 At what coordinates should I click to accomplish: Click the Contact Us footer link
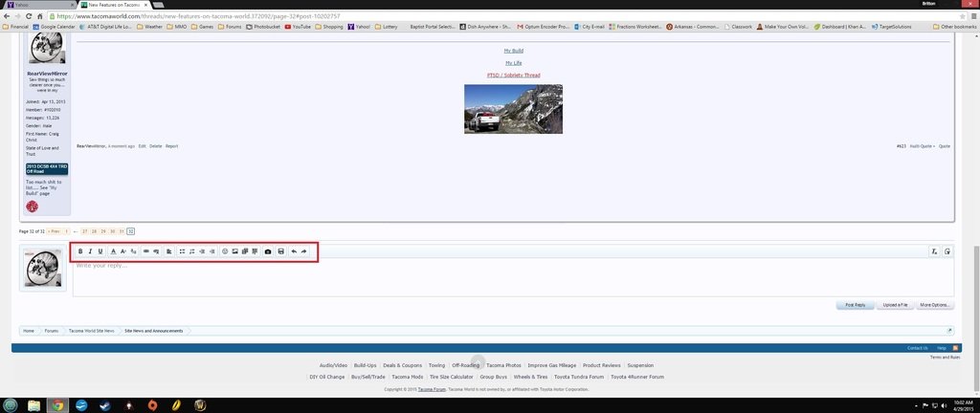pyautogui.click(x=918, y=347)
